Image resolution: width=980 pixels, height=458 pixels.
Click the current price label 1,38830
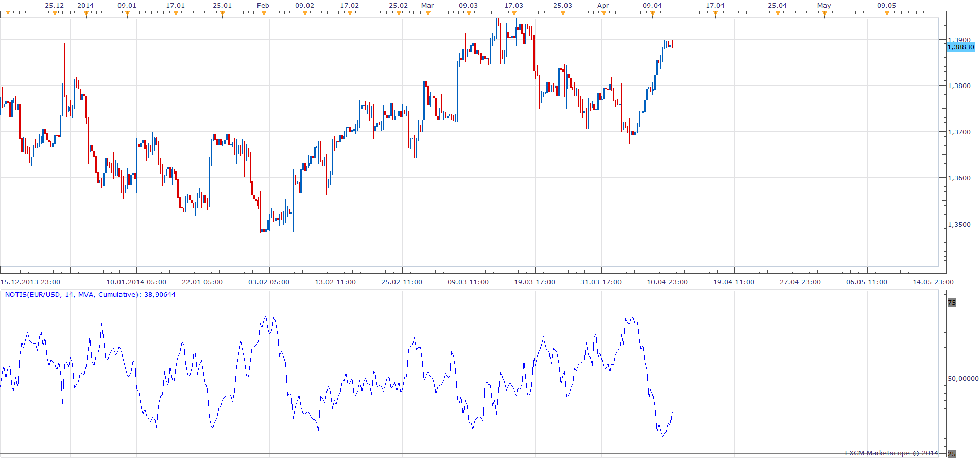[x=960, y=47]
